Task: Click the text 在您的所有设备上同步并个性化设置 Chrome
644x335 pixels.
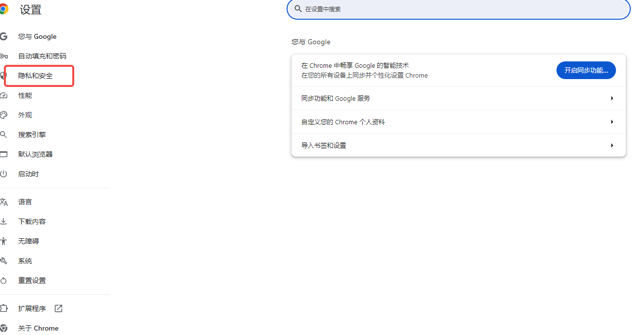Action: coord(364,75)
